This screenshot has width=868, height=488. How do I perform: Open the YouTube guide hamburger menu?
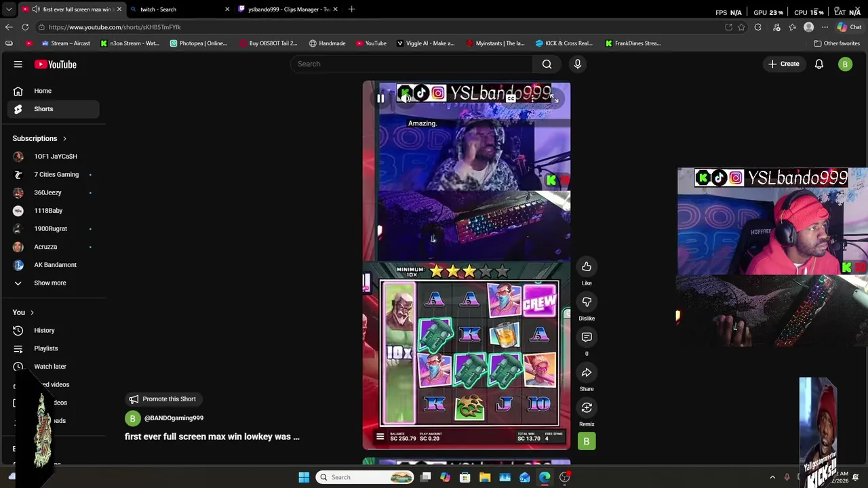18,64
